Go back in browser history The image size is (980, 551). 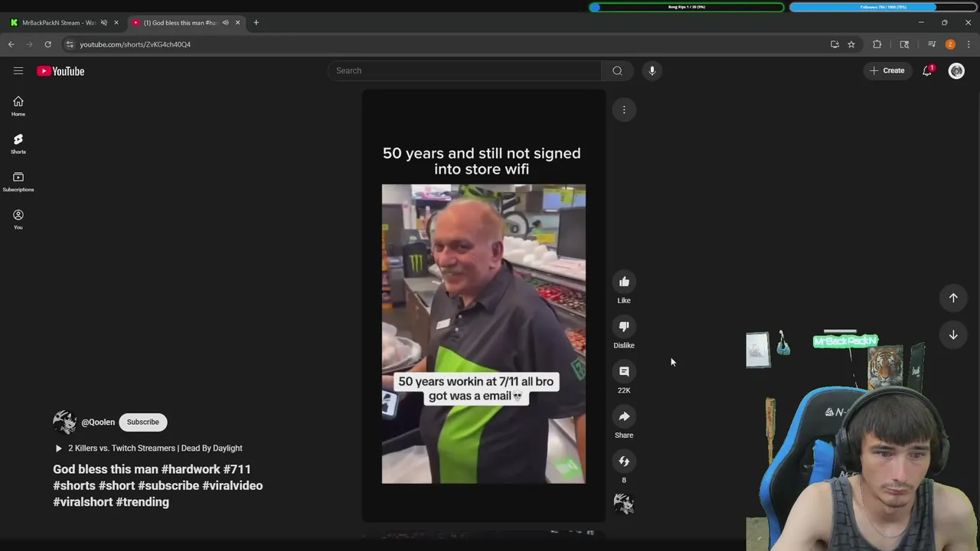[11, 44]
